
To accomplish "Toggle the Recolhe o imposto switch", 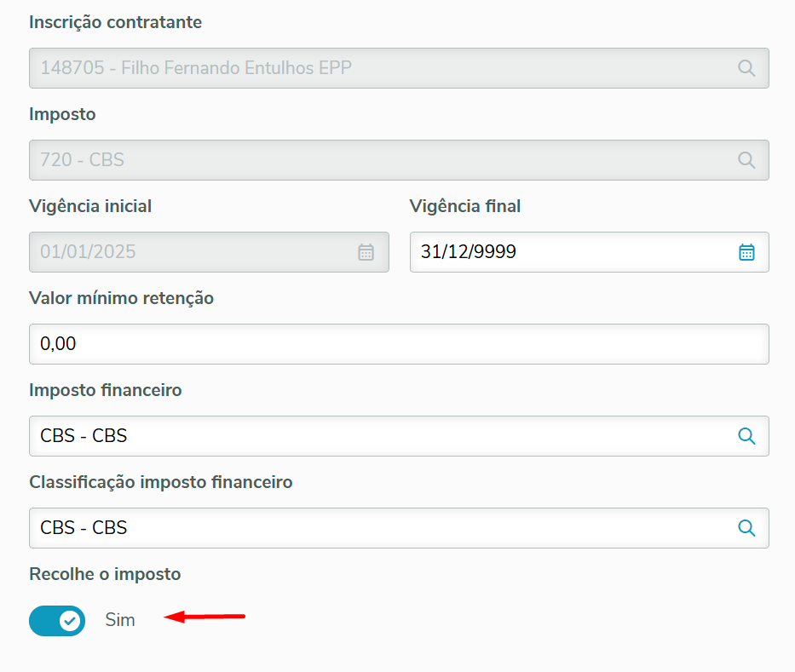I will [57, 621].
